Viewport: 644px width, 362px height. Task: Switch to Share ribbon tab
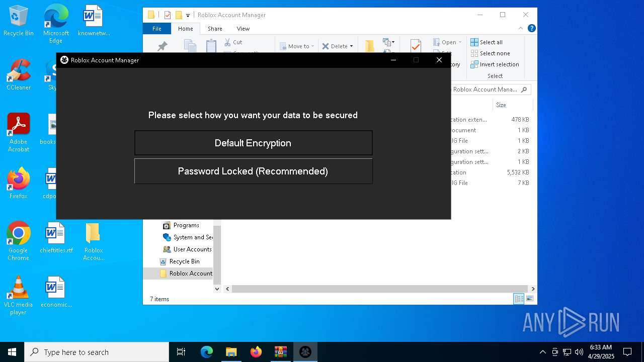point(215,29)
